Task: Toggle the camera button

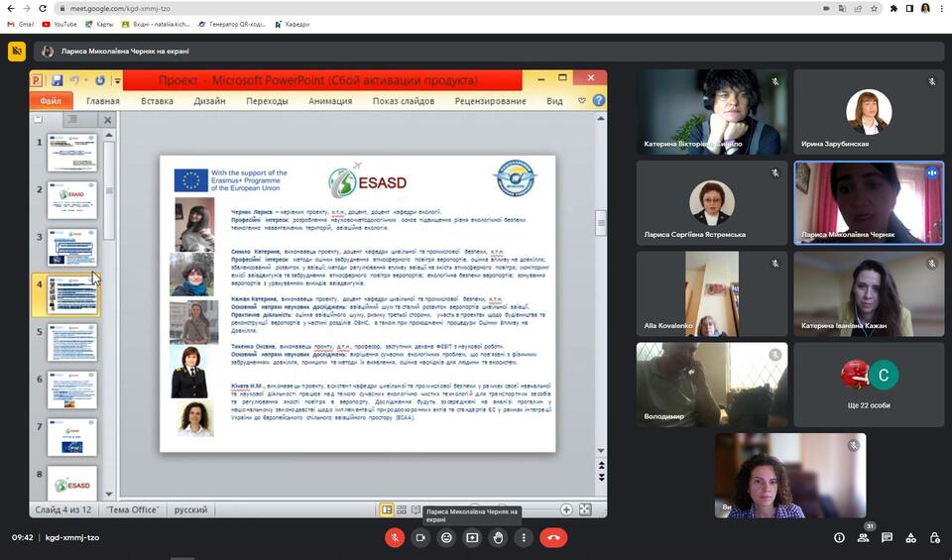Action: click(421, 537)
